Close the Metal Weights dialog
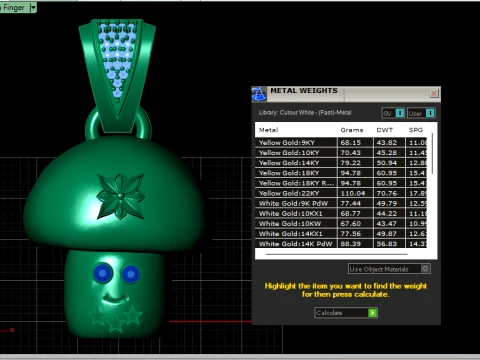Screen dimensions: 480x360 click(x=434, y=93)
